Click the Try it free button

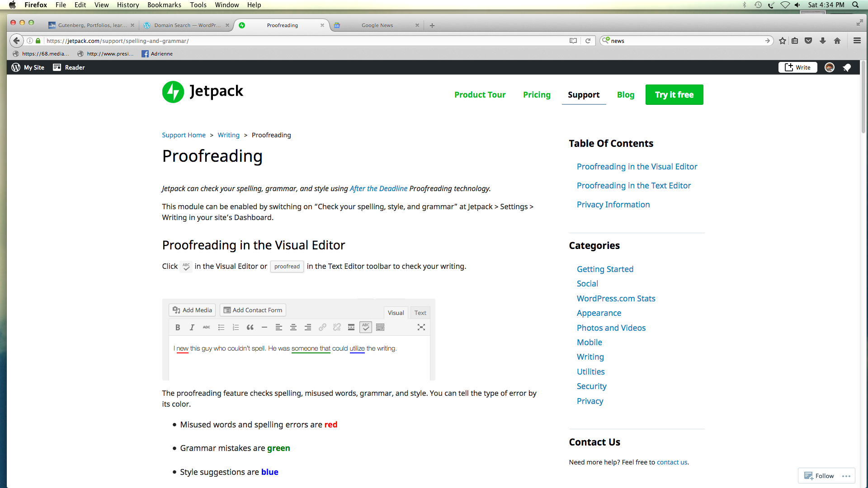[674, 95]
